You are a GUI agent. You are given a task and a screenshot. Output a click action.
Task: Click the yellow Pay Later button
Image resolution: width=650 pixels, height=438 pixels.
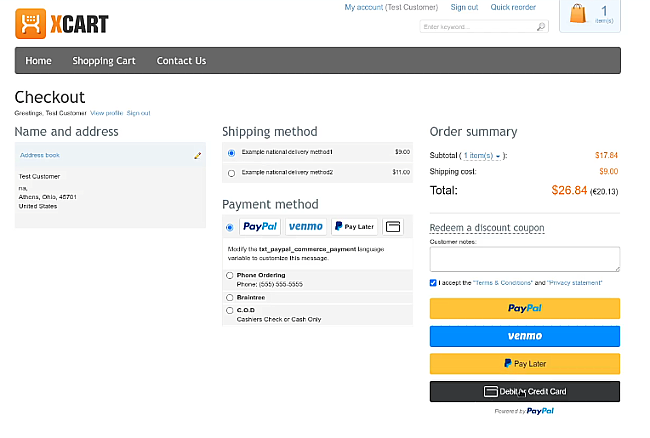[525, 364]
